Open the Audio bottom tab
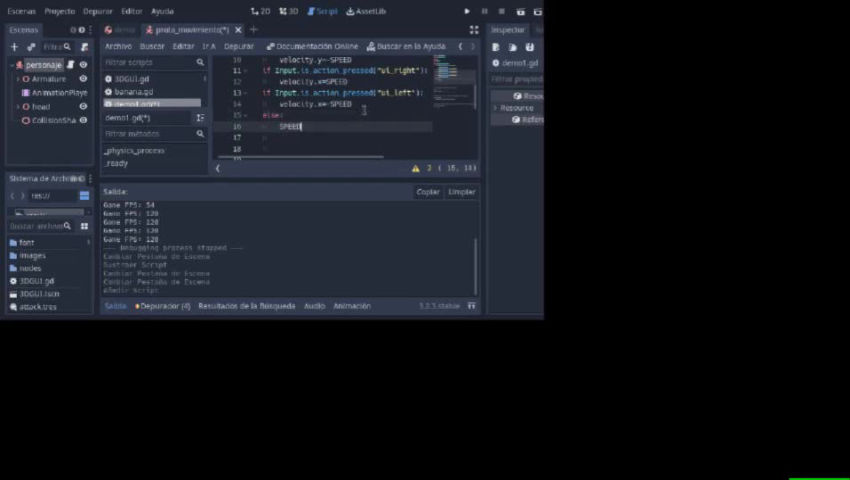 point(314,306)
